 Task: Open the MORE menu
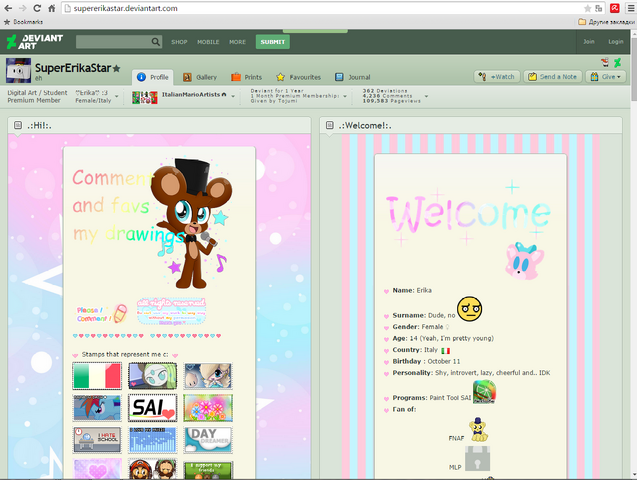pyautogui.click(x=237, y=42)
